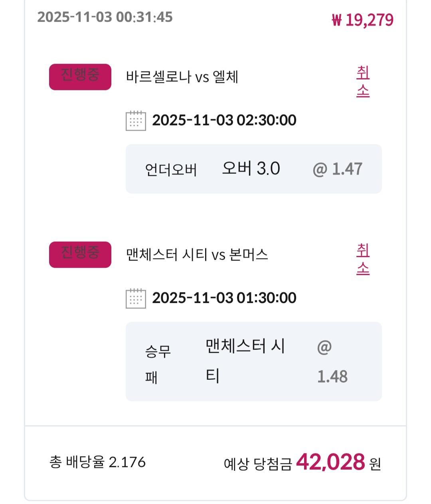Image resolution: width=431 pixels, height=504 pixels.
Task: Click the 총 배당율 2.176 total odds
Action: click(x=98, y=462)
